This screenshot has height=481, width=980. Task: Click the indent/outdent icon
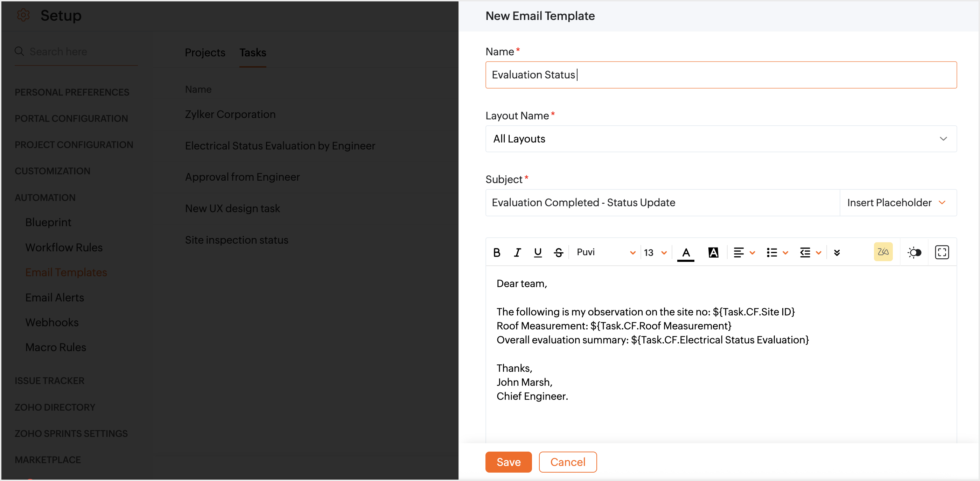[x=805, y=252]
